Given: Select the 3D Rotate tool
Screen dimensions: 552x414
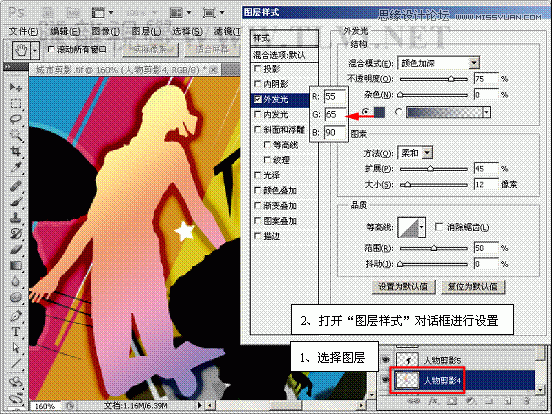Looking at the screenshot, I should 15,382.
